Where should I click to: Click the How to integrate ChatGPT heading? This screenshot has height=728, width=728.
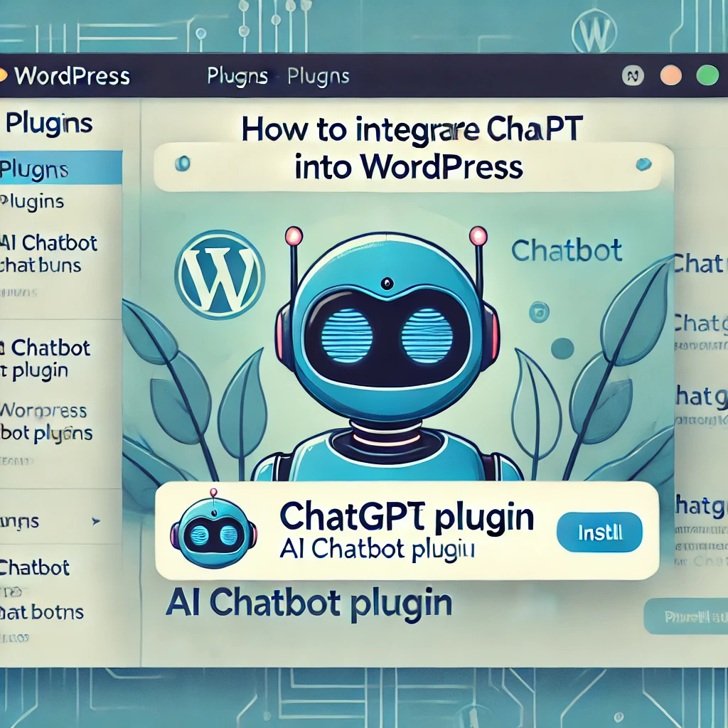point(412,129)
